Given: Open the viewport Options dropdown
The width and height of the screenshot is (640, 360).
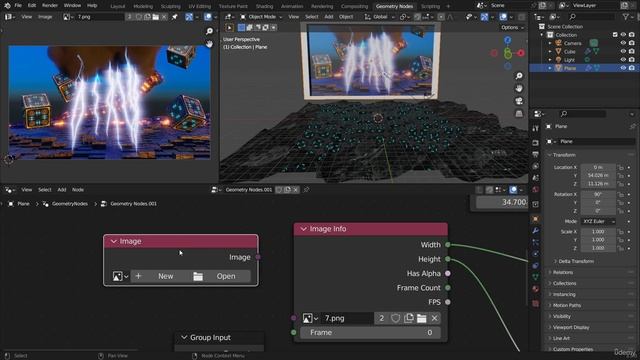Looking at the screenshot, I should [512, 27].
